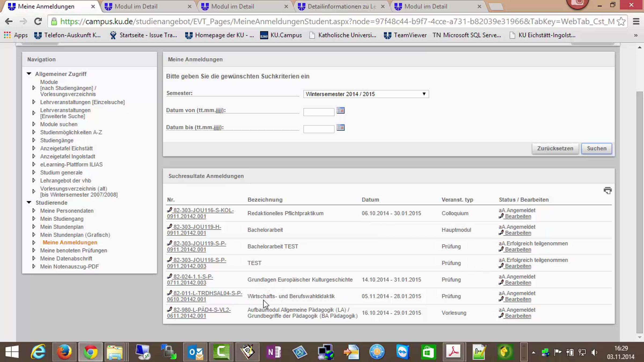Collapse the Allgemeiner Zugriff section
Image resolution: width=644 pixels, height=362 pixels.
[29, 74]
